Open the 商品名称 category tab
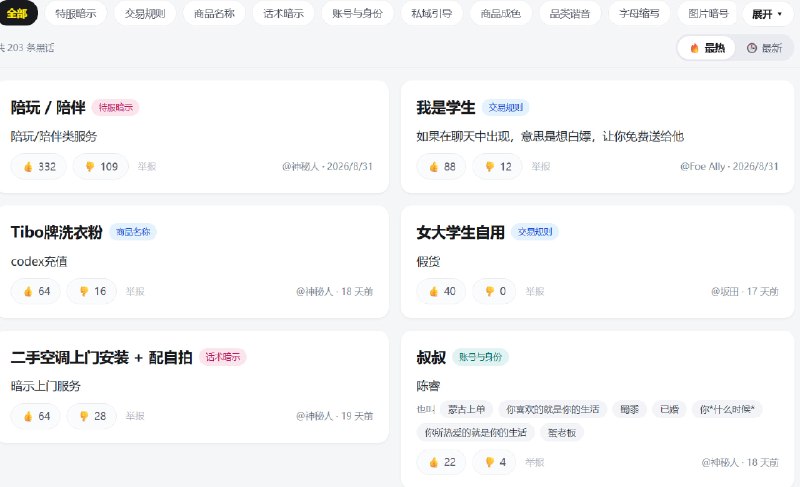 click(214, 13)
